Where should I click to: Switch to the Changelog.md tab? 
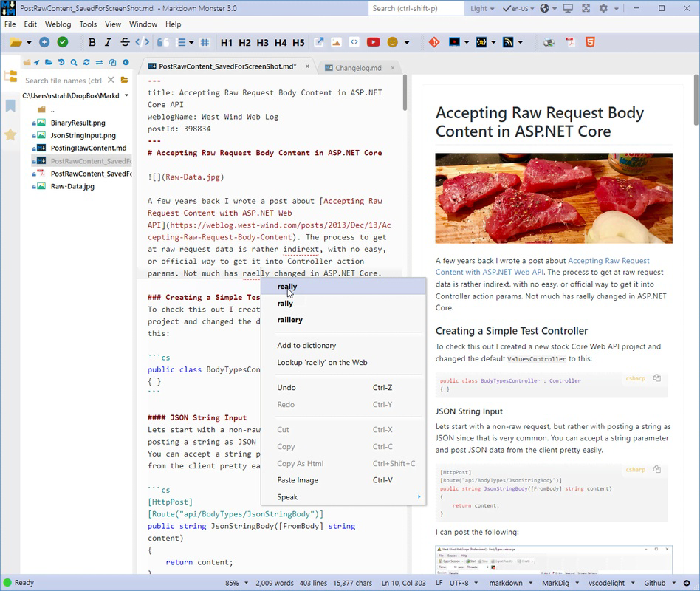point(358,66)
